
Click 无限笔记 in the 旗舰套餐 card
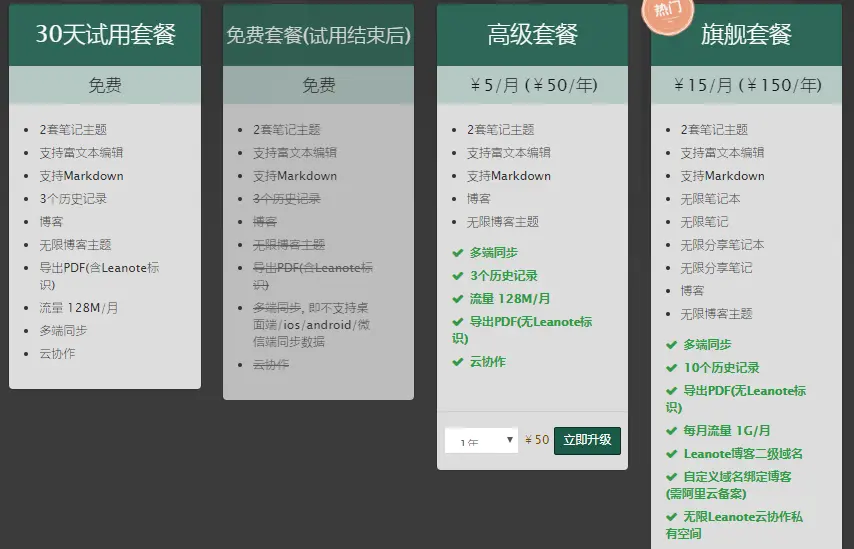[x=704, y=222]
